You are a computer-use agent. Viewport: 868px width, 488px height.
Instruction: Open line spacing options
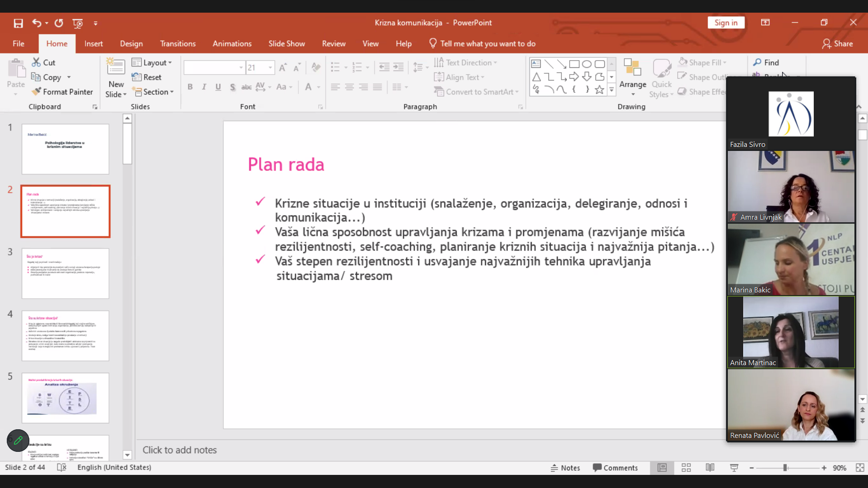point(420,67)
